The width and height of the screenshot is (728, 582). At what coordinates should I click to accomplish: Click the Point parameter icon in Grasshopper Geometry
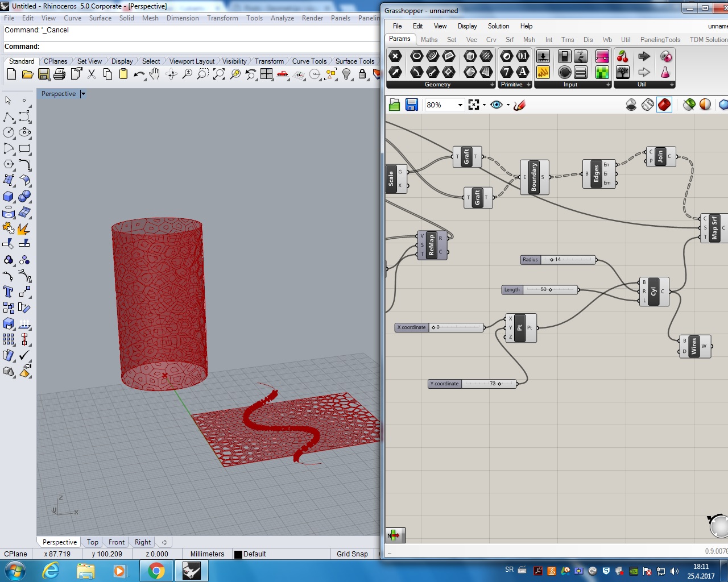(x=395, y=56)
